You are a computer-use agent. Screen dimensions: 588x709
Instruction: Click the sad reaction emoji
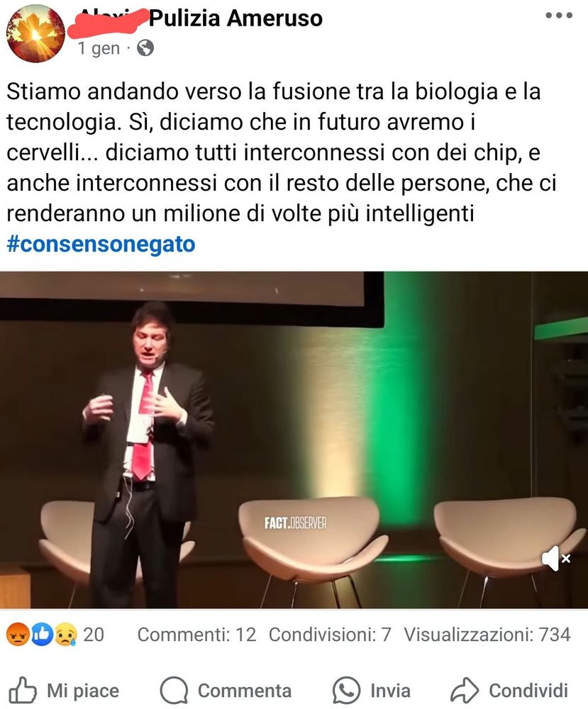point(66,635)
